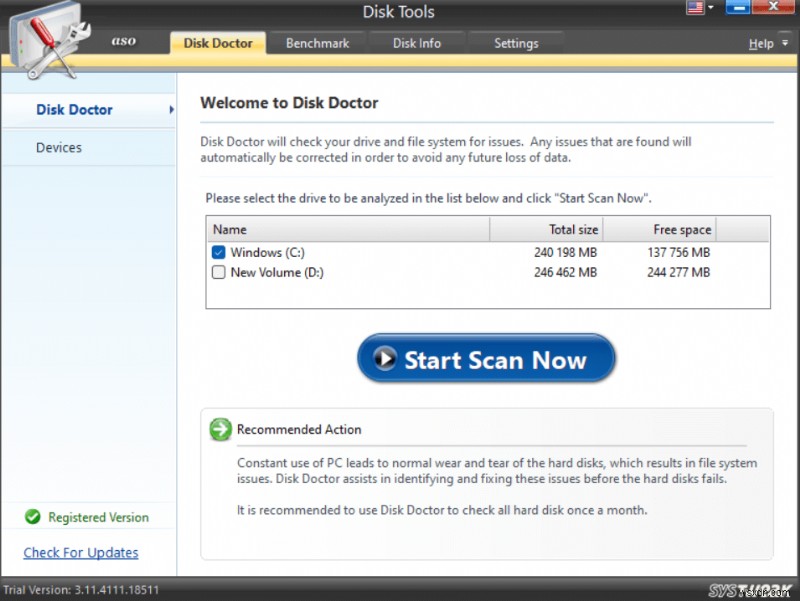Select Devices in the left sidebar

[59, 147]
